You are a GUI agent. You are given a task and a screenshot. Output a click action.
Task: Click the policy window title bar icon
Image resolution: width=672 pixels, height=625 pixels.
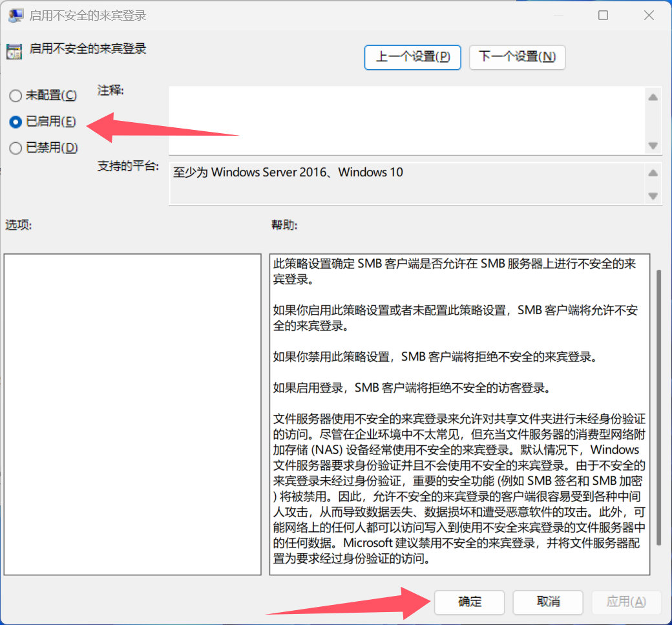[16, 16]
